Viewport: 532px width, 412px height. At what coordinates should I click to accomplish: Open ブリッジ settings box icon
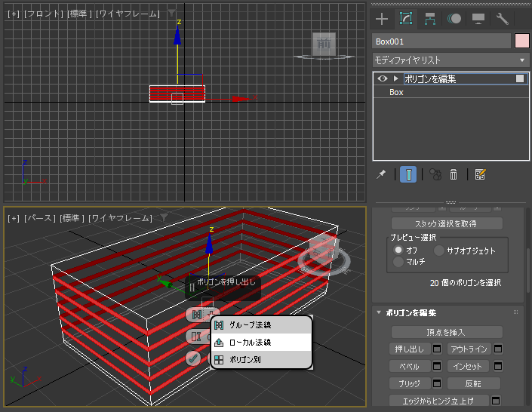tap(437, 383)
